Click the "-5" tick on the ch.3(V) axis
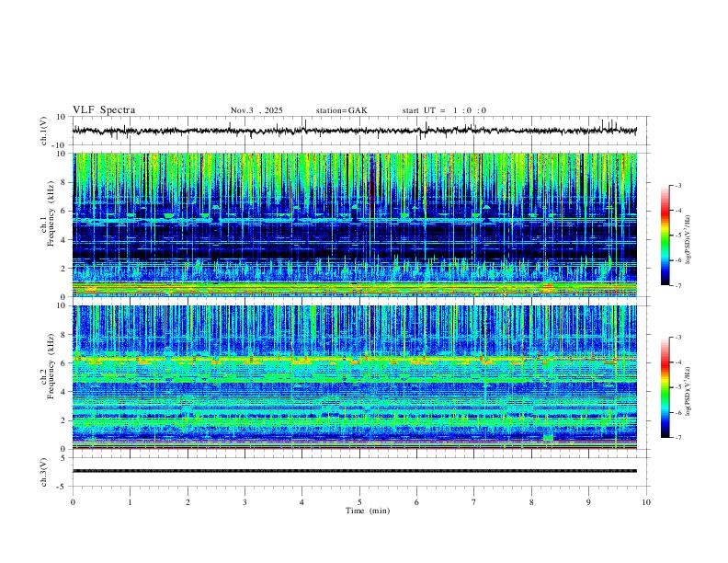This screenshot has width=728, height=563. coord(62,487)
